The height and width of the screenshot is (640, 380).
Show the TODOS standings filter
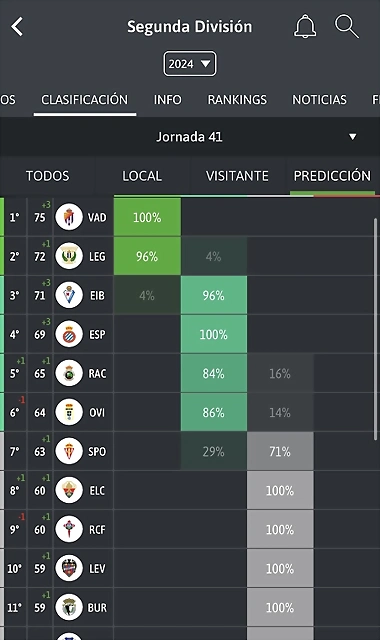(x=47, y=176)
